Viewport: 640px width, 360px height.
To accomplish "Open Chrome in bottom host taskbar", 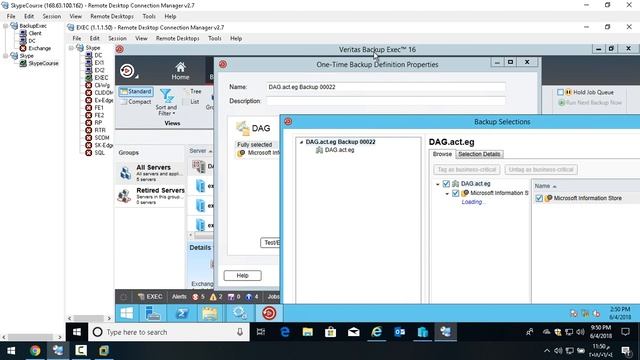I will click(x=35, y=351).
